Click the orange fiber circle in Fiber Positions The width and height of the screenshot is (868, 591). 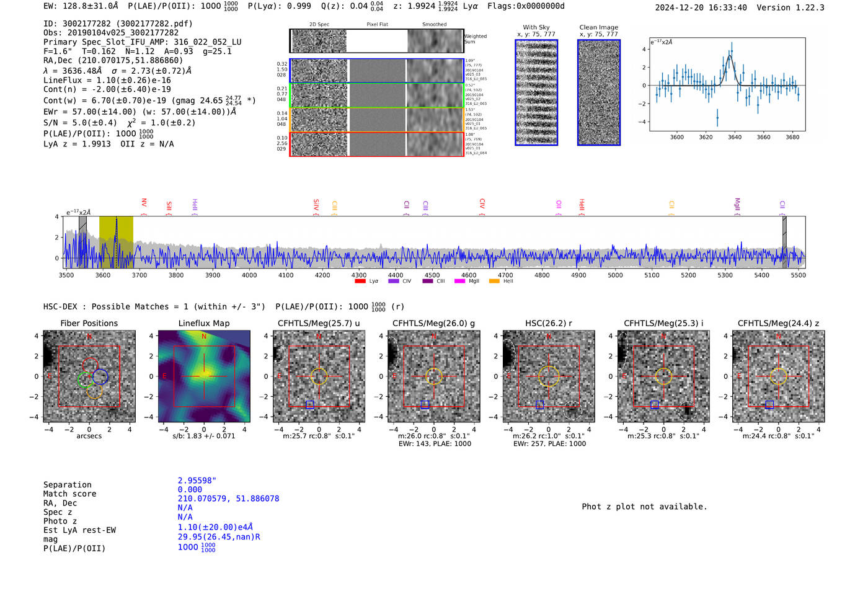click(x=94, y=391)
